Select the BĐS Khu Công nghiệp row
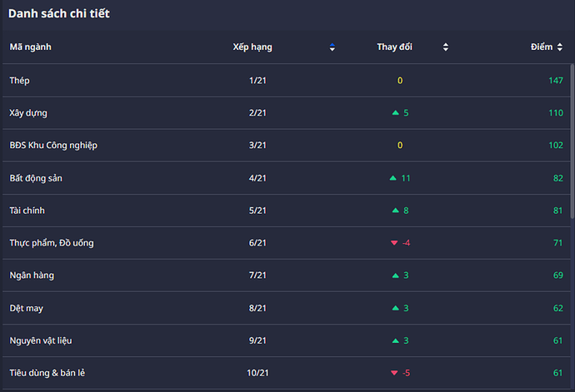This screenshot has height=392, width=575. (53, 146)
